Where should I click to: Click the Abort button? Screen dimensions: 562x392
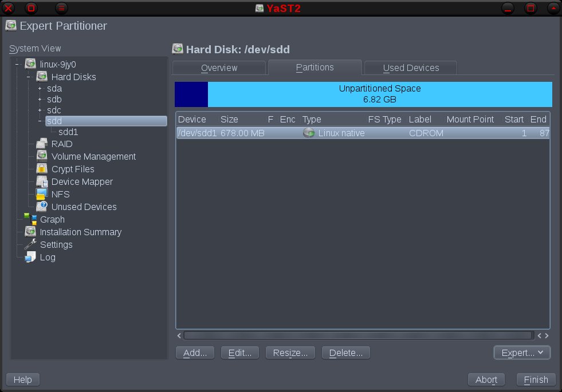coord(486,379)
